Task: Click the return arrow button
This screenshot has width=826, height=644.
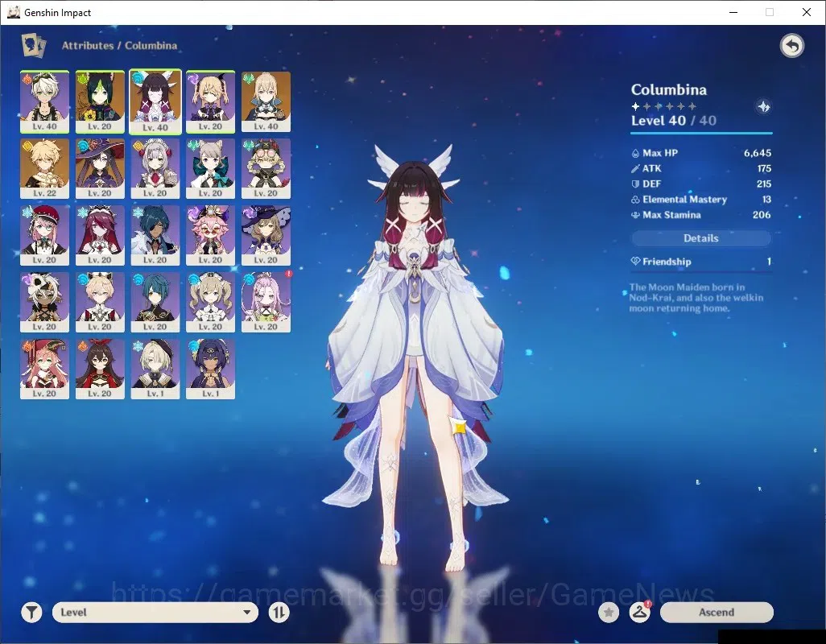Action: [791, 46]
